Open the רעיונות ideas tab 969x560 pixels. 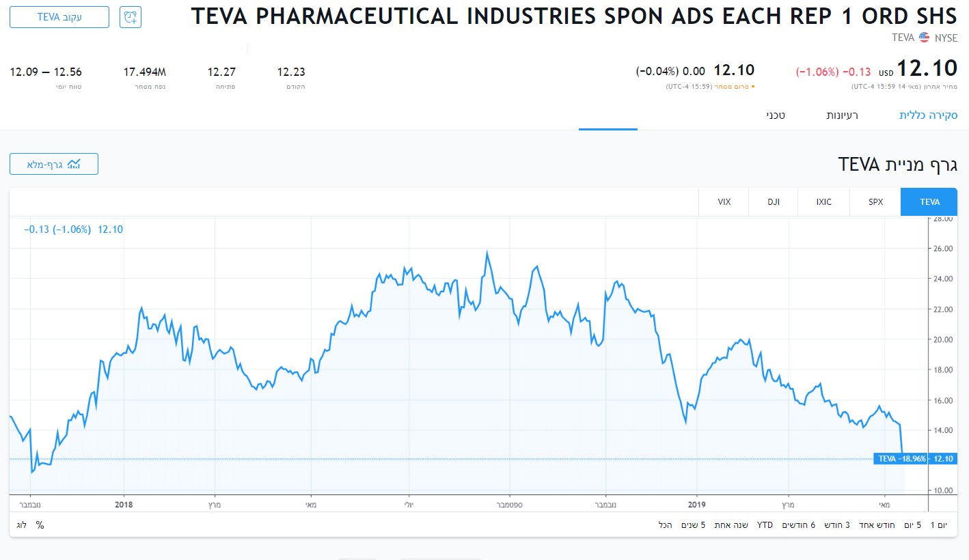click(x=842, y=115)
